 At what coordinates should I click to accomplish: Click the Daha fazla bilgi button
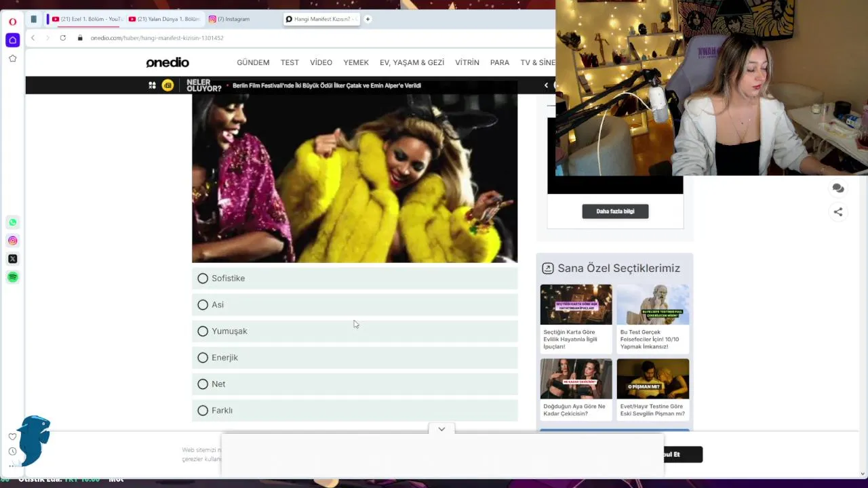(x=615, y=211)
